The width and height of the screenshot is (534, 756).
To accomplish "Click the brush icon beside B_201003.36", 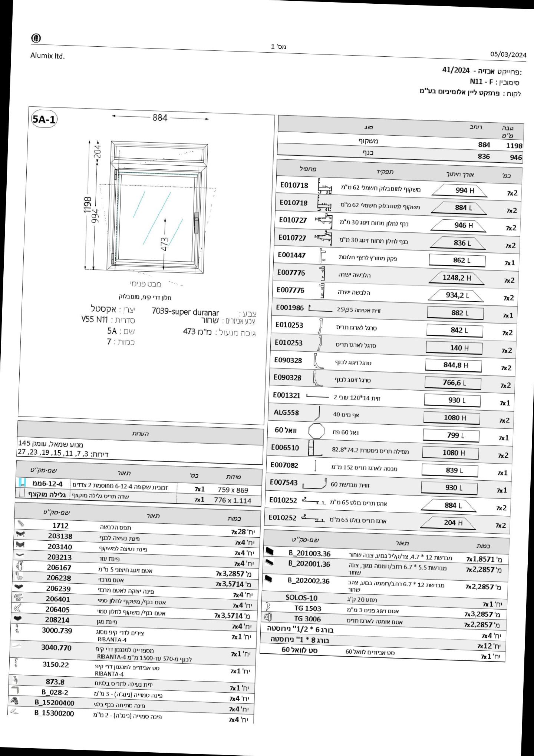I will [x=270, y=551].
